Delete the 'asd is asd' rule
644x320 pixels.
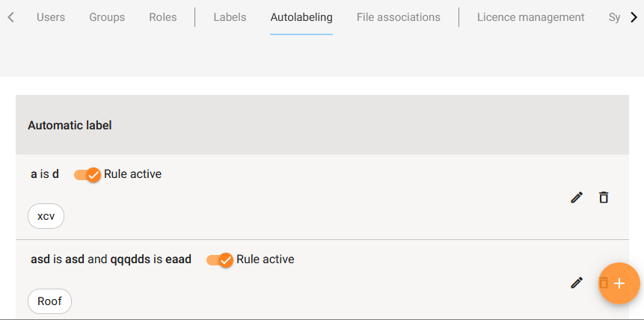[603, 283]
